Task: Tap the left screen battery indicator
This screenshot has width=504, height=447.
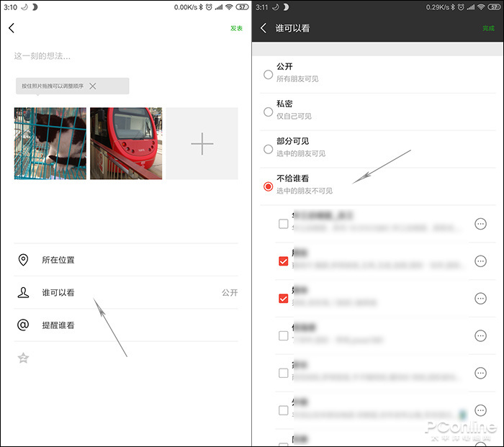Action: point(242,7)
